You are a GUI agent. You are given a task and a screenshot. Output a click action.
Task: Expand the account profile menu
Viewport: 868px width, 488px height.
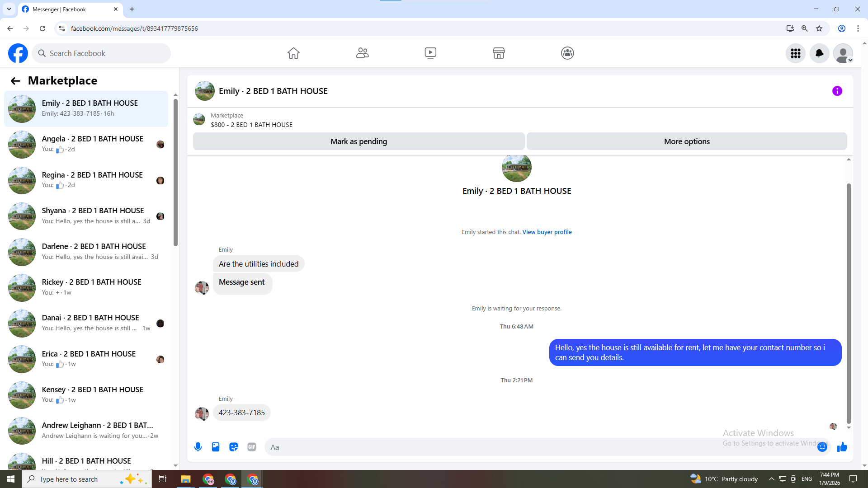(843, 53)
